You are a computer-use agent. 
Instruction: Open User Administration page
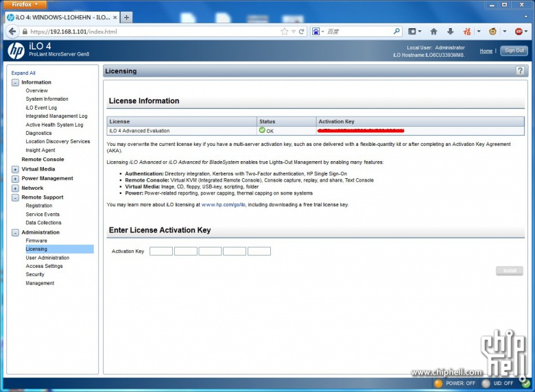tap(47, 258)
